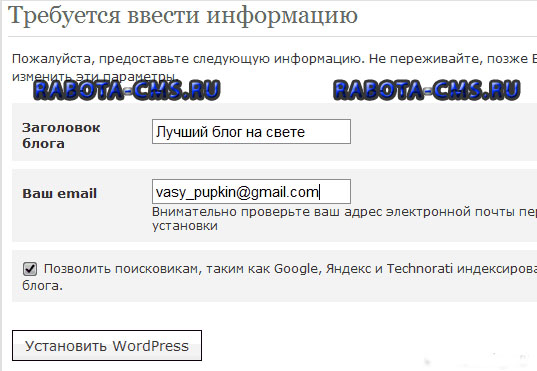
Task: Focus the email address input field
Action: point(251,191)
